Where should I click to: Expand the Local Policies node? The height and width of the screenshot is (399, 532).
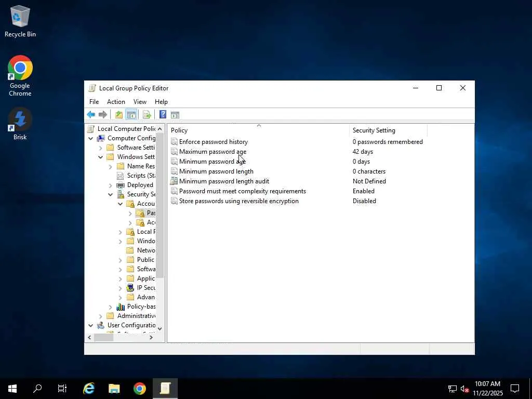120,232
